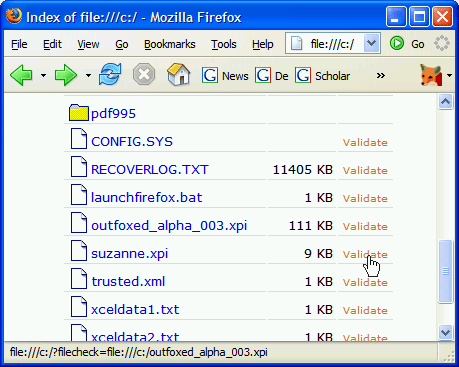
Task: Show more bookmarks with the chevron
Action: (381, 76)
